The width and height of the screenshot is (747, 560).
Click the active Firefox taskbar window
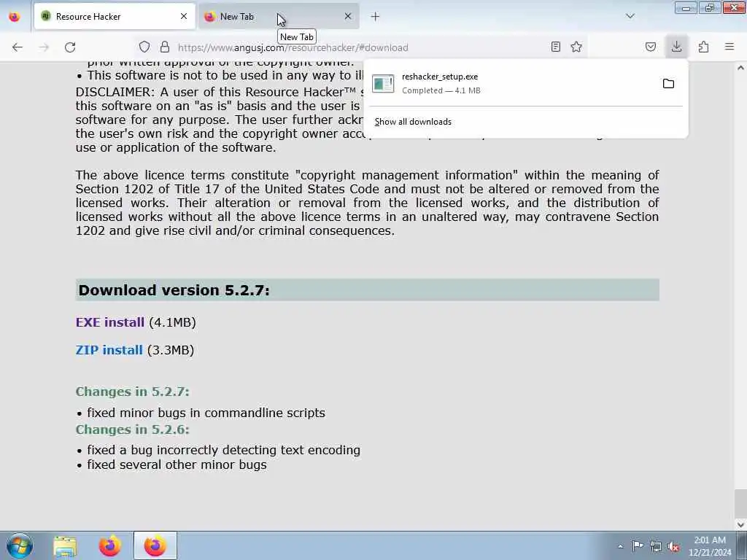[155, 545]
